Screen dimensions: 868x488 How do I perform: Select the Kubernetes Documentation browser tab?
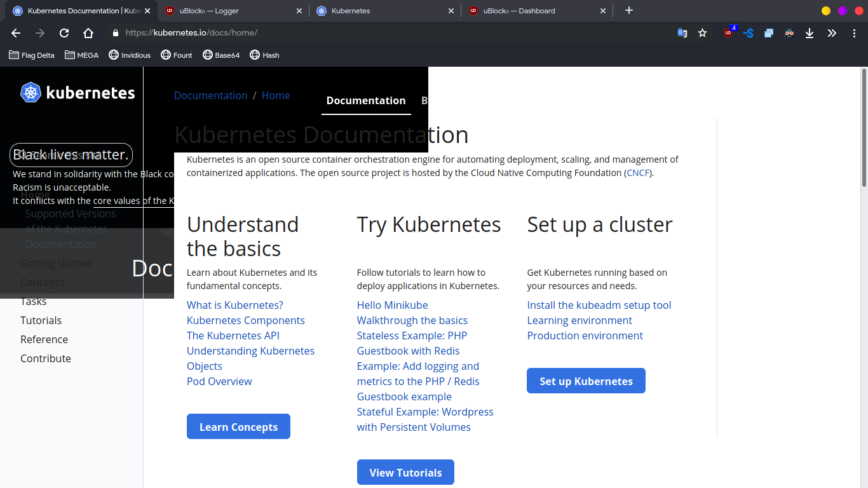pyautogui.click(x=82, y=11)
